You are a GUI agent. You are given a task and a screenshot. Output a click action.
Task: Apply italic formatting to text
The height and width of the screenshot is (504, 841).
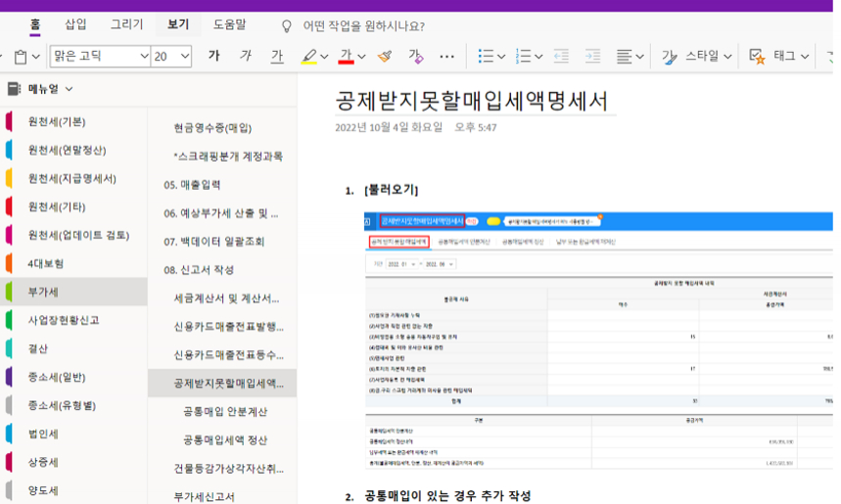click(x=246, y=56)
